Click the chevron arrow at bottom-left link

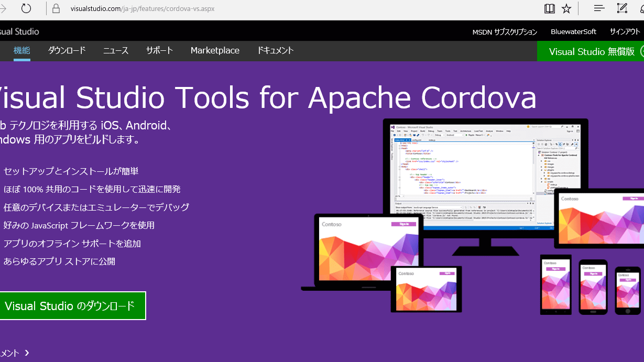point(27,354)
